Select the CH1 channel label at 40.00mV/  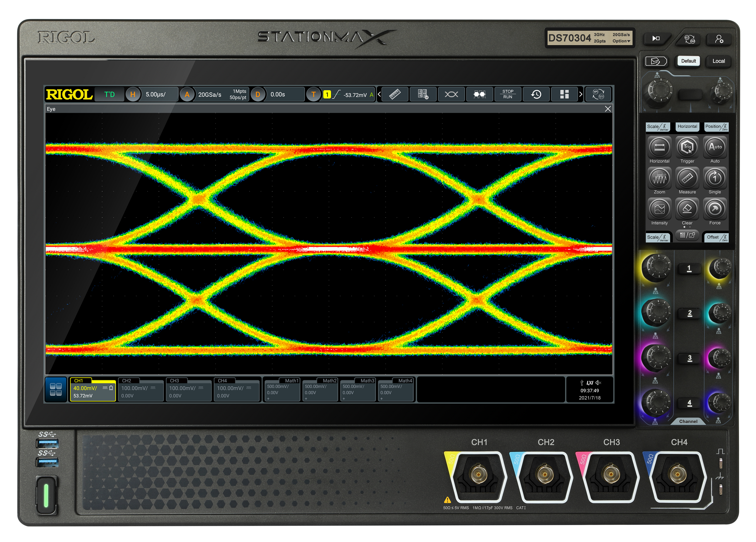tap(93, 389)
